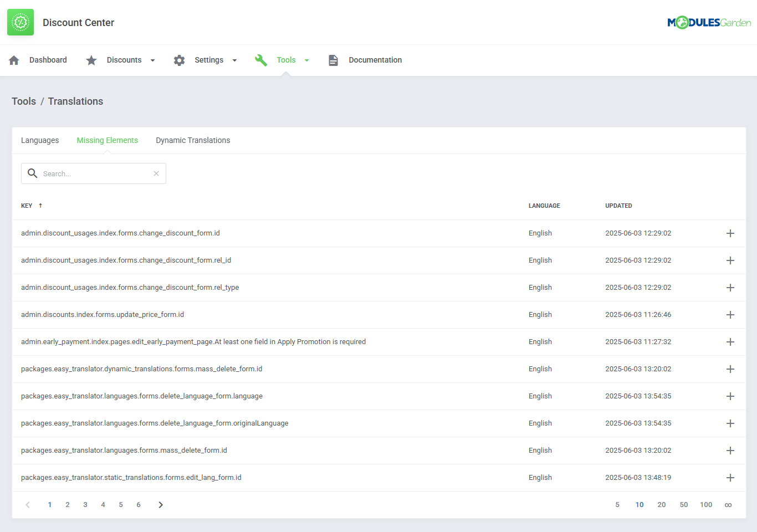Focus the Search input field
757x532 pixels.
[94, 173]
